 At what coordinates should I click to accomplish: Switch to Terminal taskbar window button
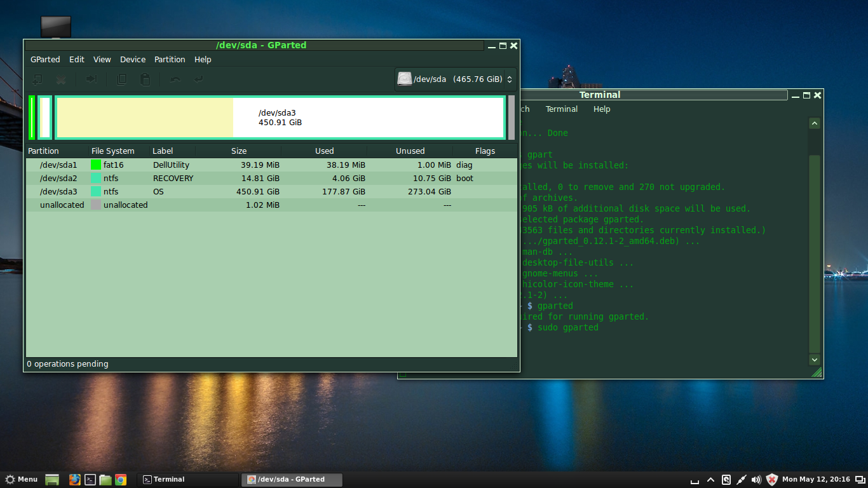(187, 480)
